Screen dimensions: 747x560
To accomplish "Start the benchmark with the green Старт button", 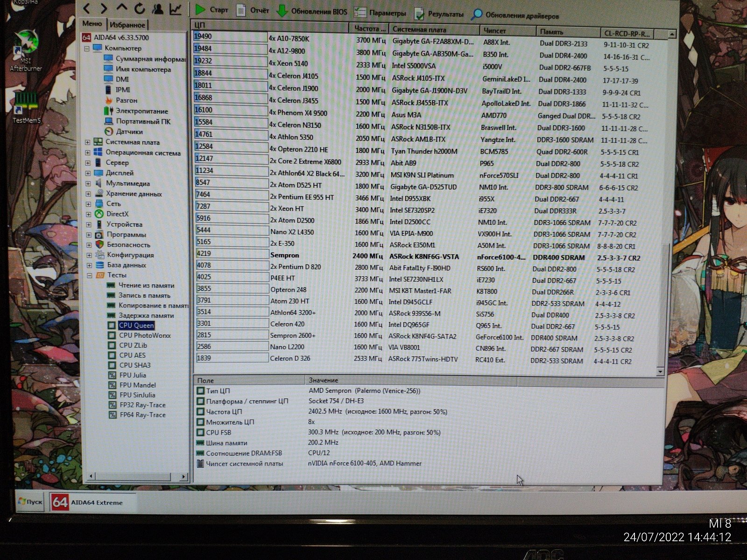I will [211, 9].
